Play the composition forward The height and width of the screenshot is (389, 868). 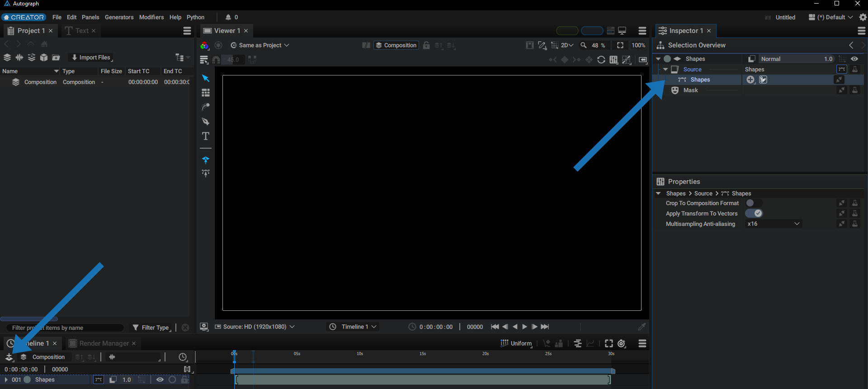525,327
